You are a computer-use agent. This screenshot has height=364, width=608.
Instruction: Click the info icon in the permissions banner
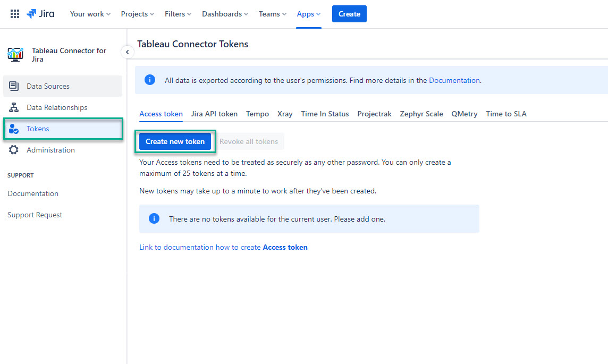pyautogui.click(x=149, y=80)
